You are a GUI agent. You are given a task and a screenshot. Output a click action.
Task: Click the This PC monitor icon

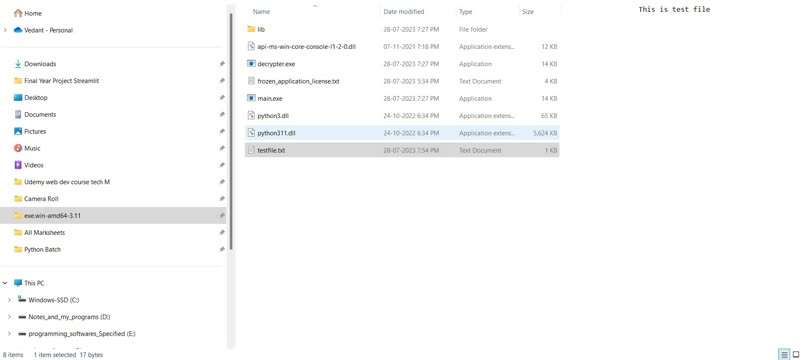18,283
